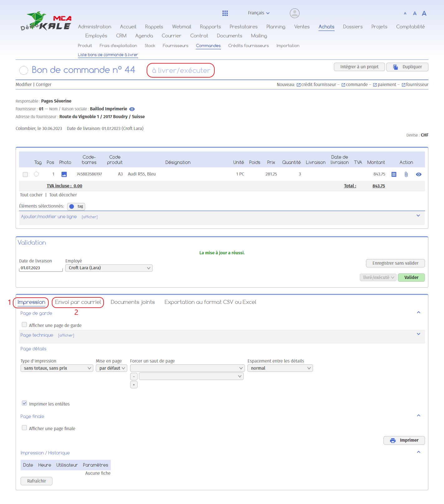Click the Imprimer printer button
This screenshot has width=444, height=504.
pyautogui.click(x=404, y=440)
